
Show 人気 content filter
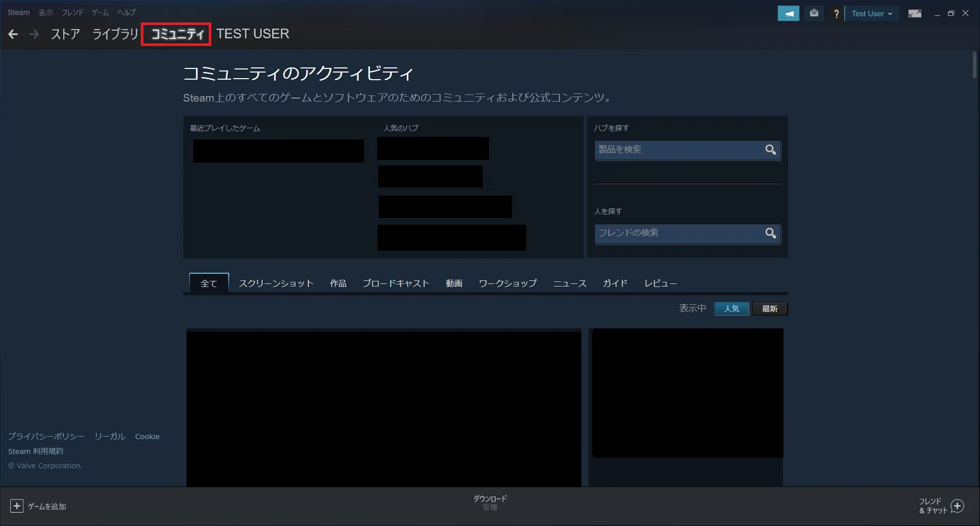tap(731, 309)
